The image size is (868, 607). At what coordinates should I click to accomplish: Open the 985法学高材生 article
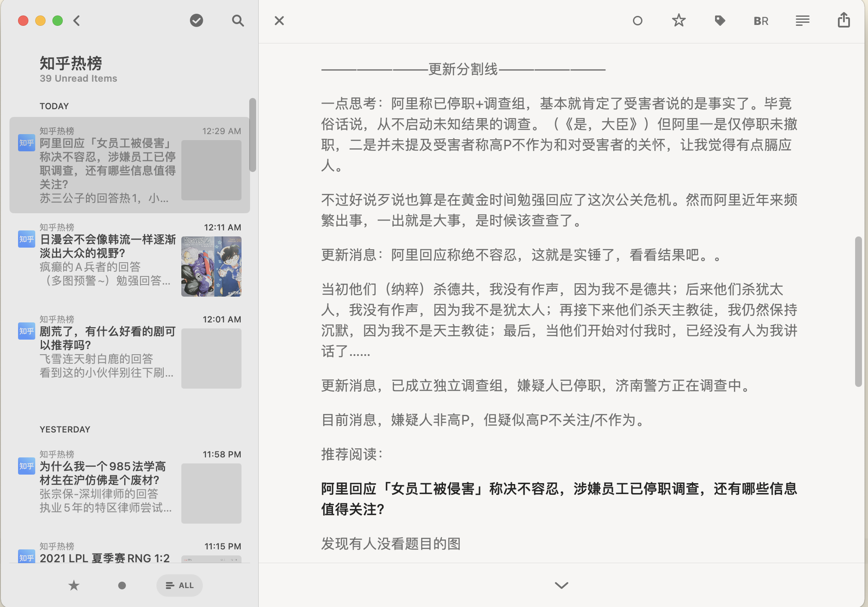tap(102, 473)
